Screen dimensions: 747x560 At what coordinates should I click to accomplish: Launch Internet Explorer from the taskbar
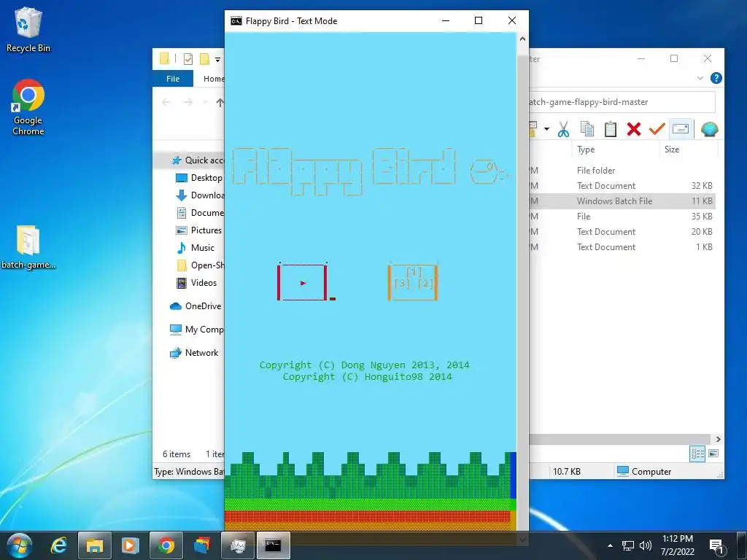59,545
